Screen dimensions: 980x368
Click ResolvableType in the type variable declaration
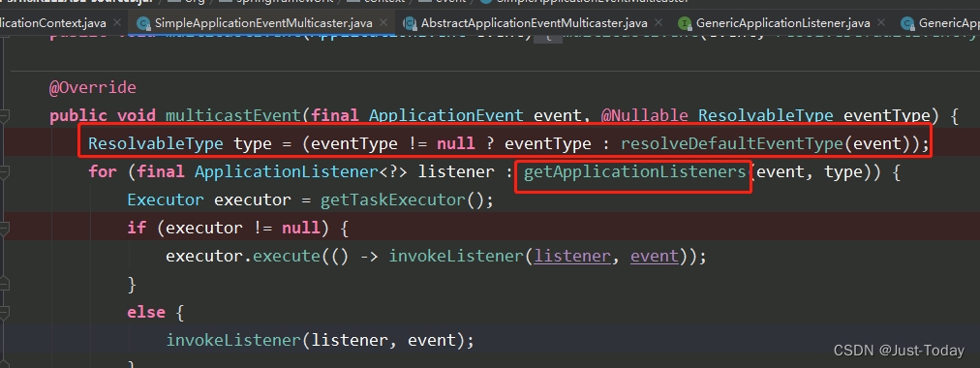[156, 143]
